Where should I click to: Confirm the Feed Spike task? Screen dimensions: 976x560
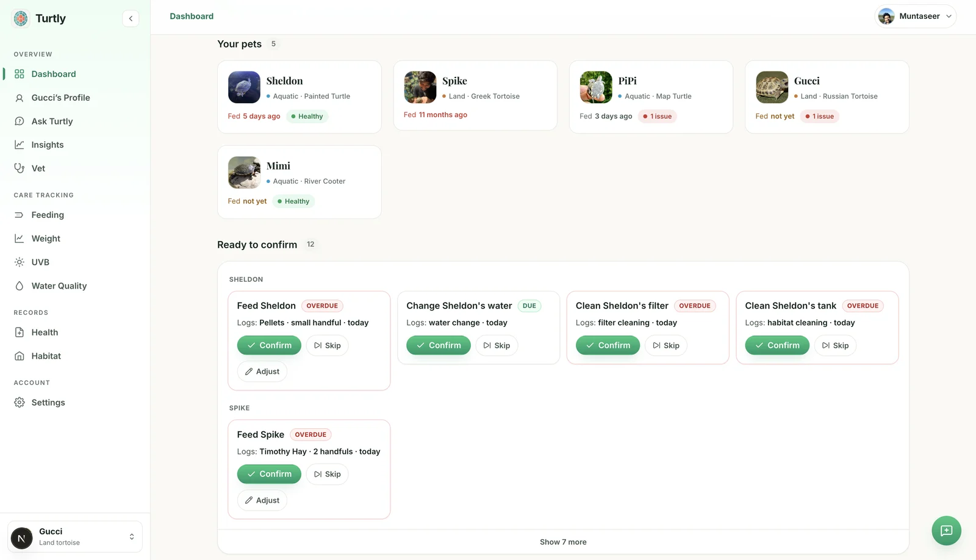tap(269, 474)
